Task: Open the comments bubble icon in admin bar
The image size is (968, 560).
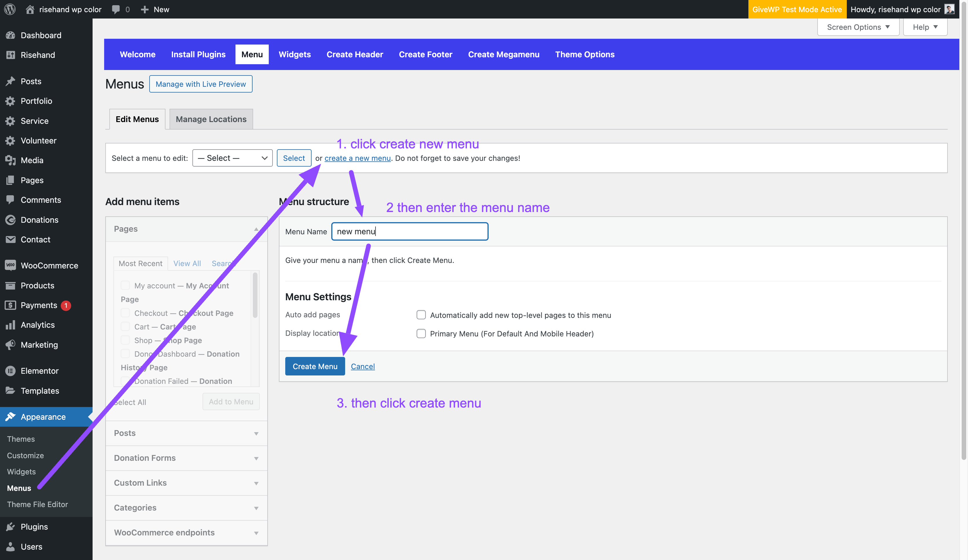Action: 116,9
